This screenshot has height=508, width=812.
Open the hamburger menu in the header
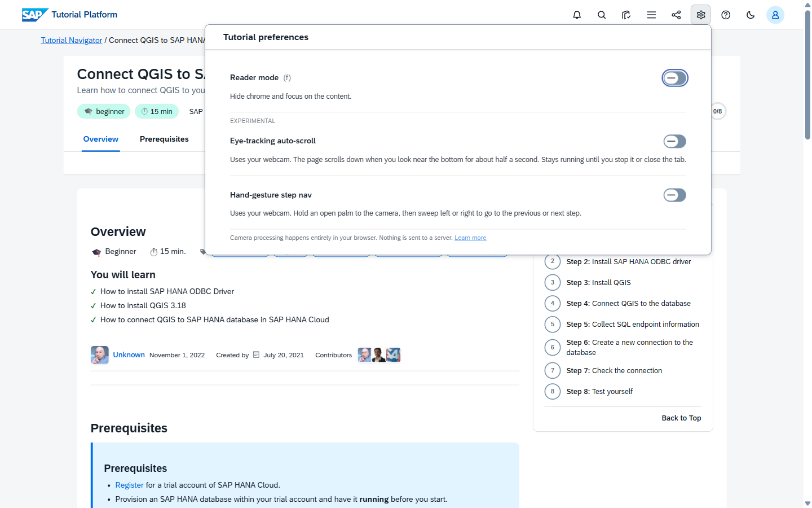pyautogui.click(x=651, y=15)
